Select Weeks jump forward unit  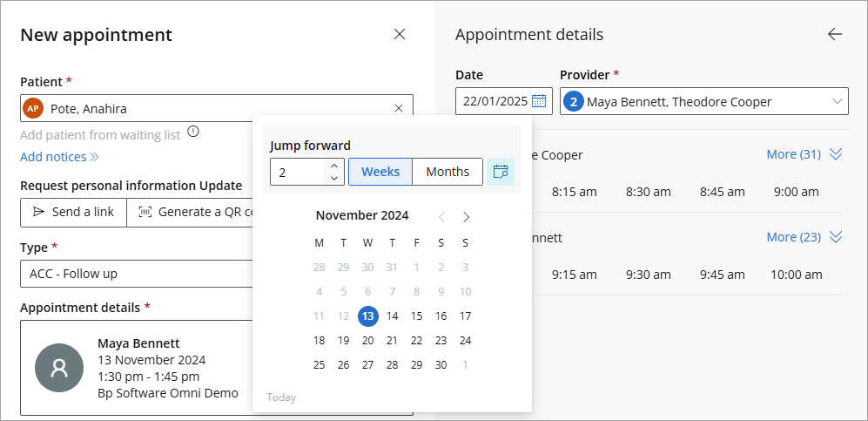coord(380,172)
